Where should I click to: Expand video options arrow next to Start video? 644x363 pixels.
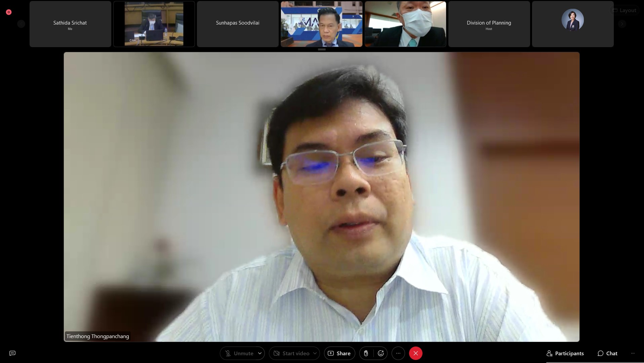tap(315, 353)
